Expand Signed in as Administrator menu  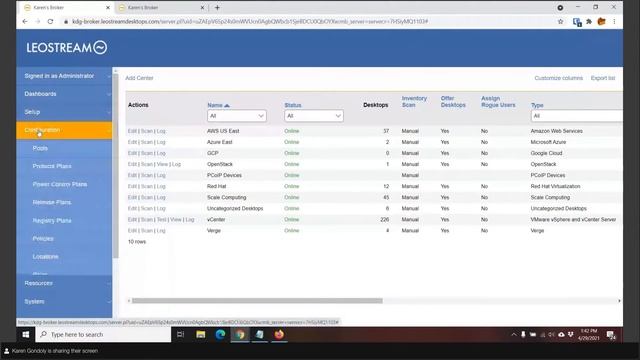click(64, 76)
